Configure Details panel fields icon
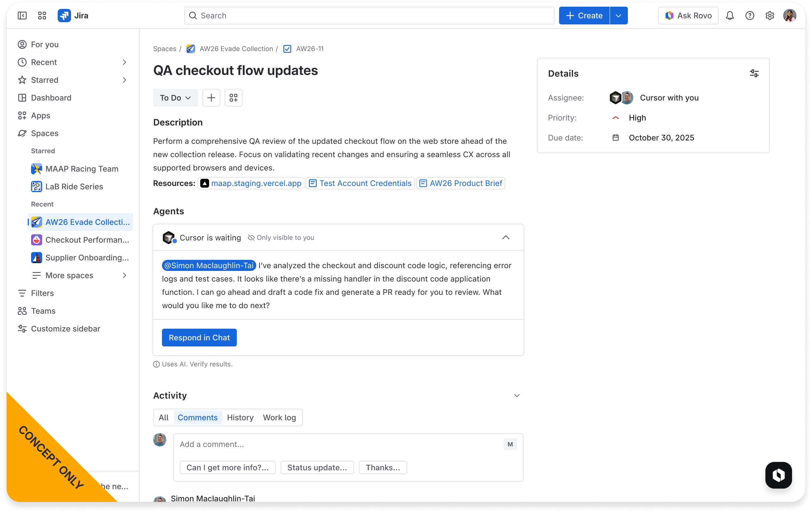 [x=754, y=73]
